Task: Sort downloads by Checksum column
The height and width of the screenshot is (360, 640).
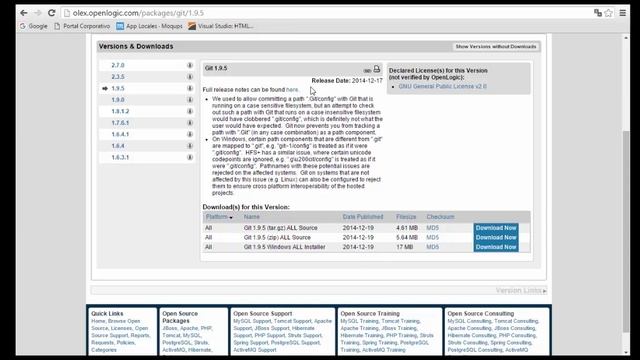Action: click(440, 217)
